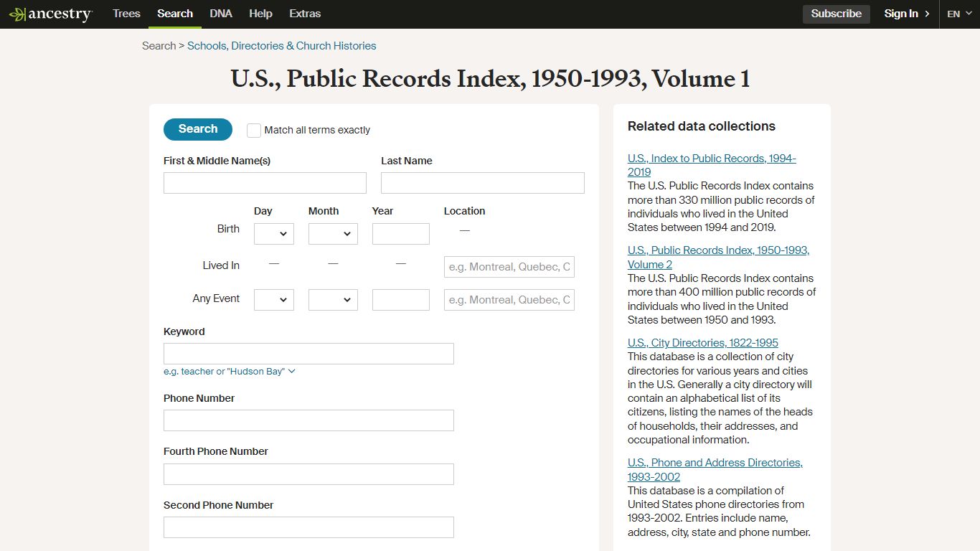Image resolution: width=980 pixels, height=551 pixels.
Task: Open the Any Event Month dropdown
Action: click(333, 300)
